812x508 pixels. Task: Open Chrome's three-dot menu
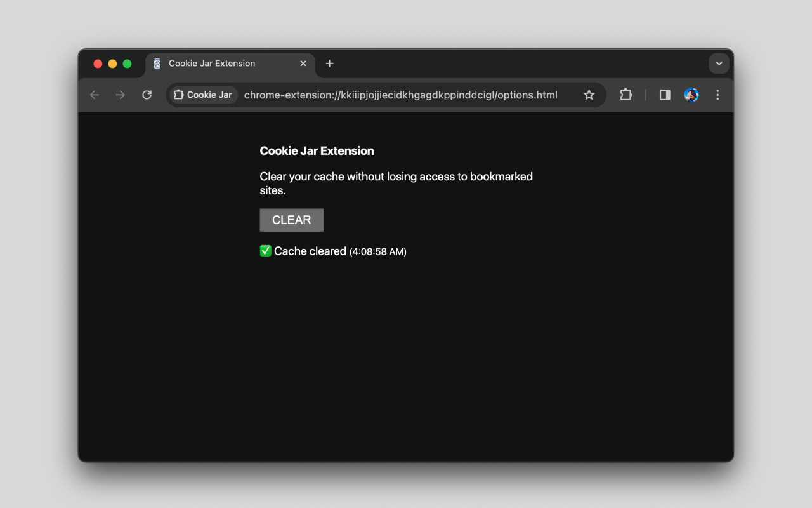point(717,95)
